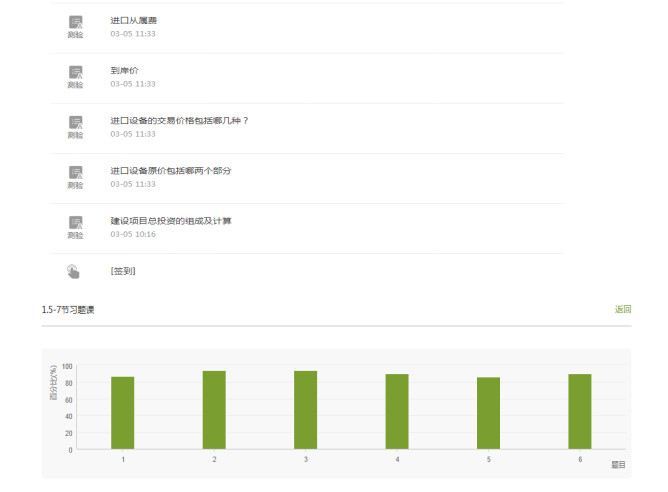Image resolution: width=668 pixels, height=492 pixels.
Task: Click the 1.5-7节习题课 section heading
Action: [x=68, y=310]
